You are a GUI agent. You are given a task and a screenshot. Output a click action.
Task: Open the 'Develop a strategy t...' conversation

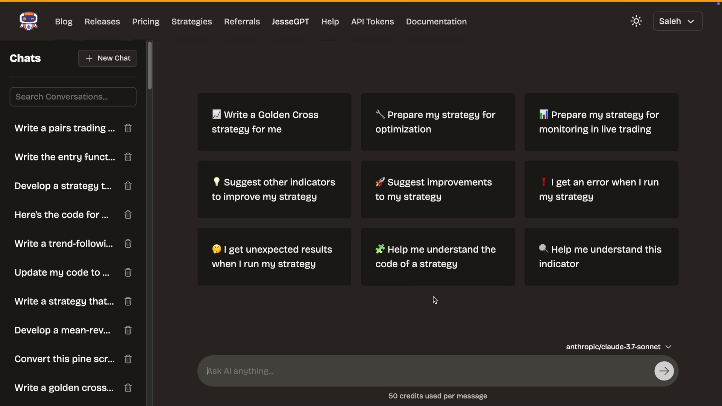point(63,186)
